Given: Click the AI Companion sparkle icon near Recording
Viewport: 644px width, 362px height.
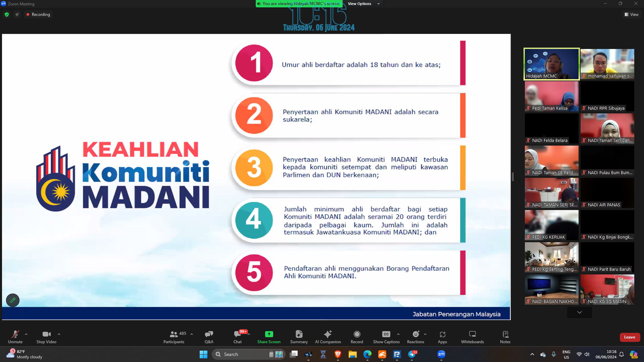Looking at the screenshot, I should click(x=17, y=14).
